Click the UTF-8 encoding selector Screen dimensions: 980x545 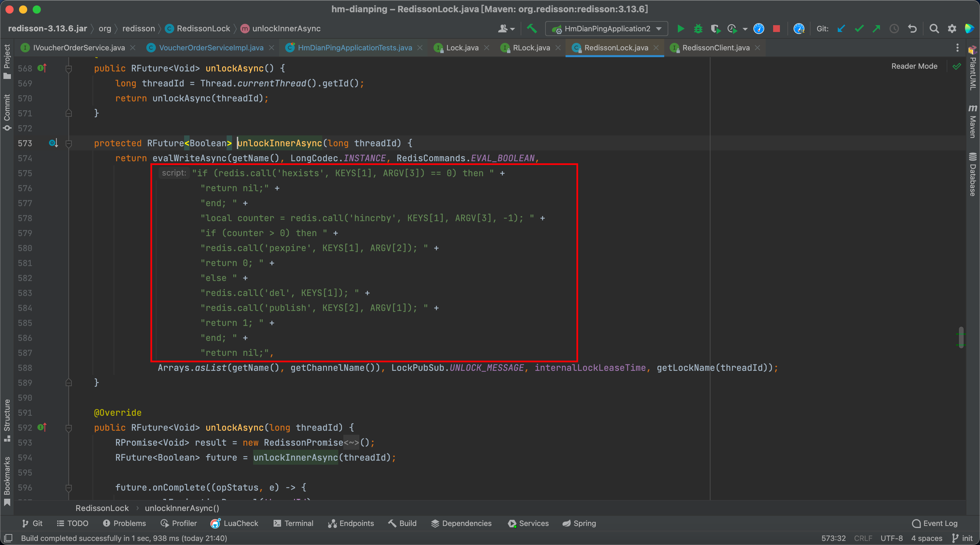pyautogui.click(x=892, y=538)
